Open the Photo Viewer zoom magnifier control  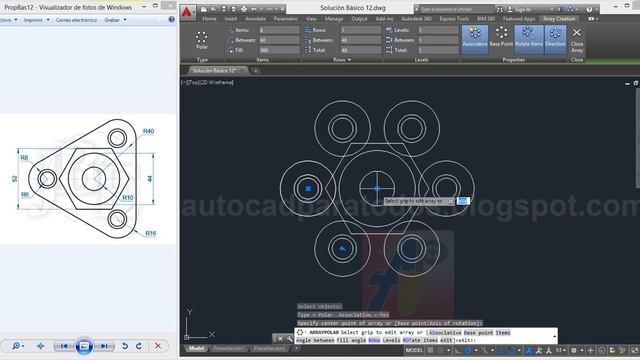point(18,346)
